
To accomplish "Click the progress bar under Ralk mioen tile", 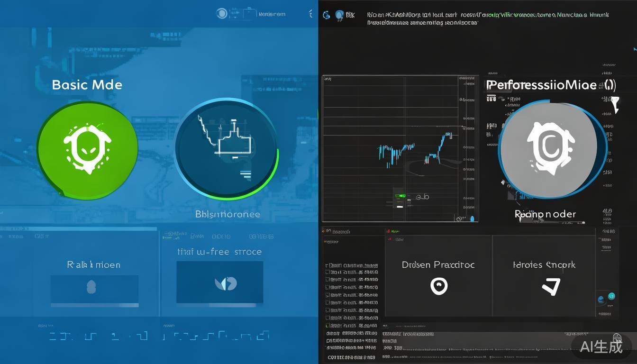I will click(x=94, y=305).
